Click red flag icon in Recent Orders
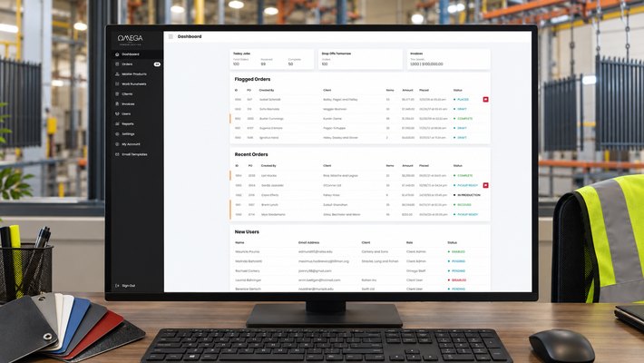This screenshot has width=644, height=363. click(x=485, y=185)
